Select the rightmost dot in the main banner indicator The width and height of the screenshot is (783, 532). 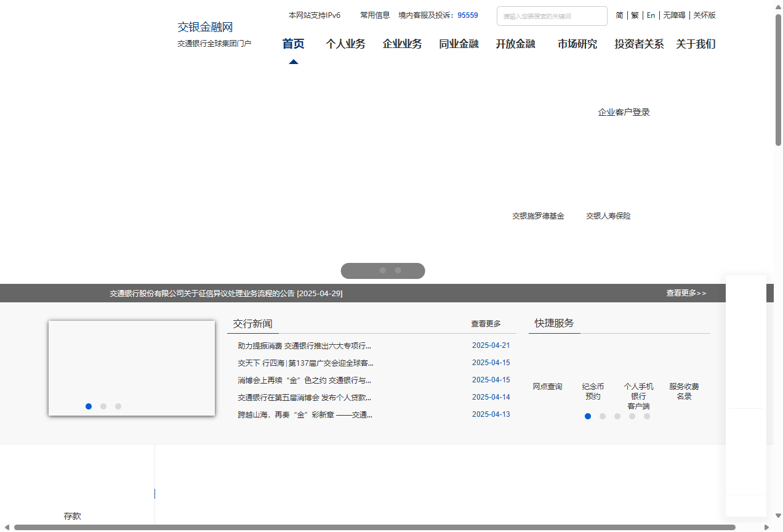pos(398,270)
